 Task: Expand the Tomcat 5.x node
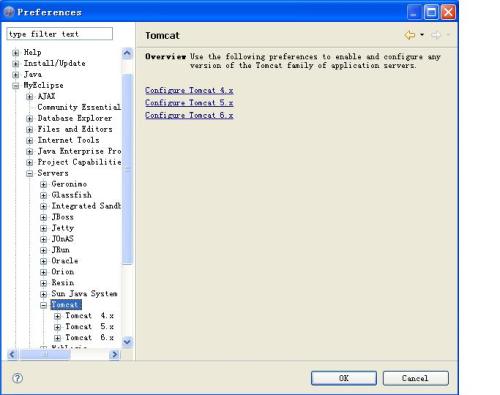tap(57, 327)
